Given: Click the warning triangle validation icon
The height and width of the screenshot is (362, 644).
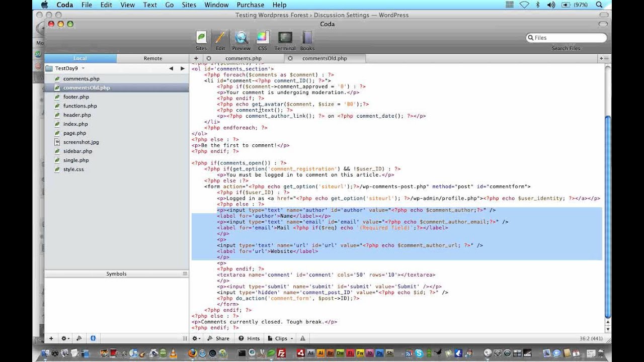Looking at the screenshot, I should [303, 338].
